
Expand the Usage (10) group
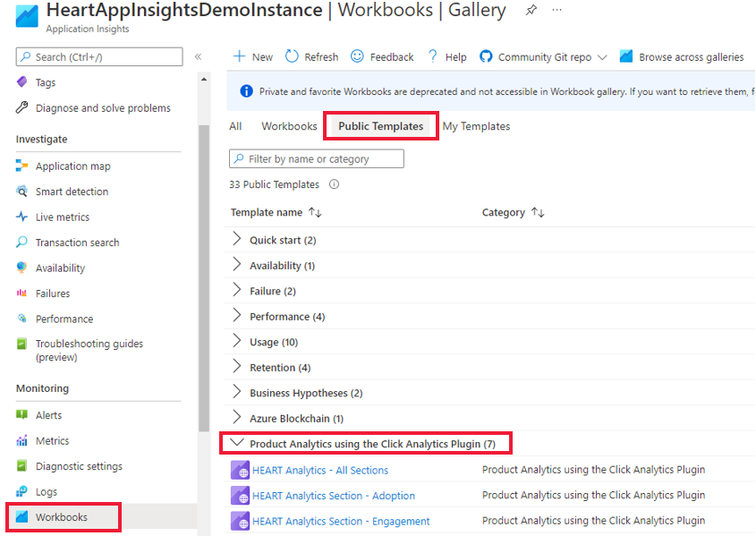tap(237, 341)
